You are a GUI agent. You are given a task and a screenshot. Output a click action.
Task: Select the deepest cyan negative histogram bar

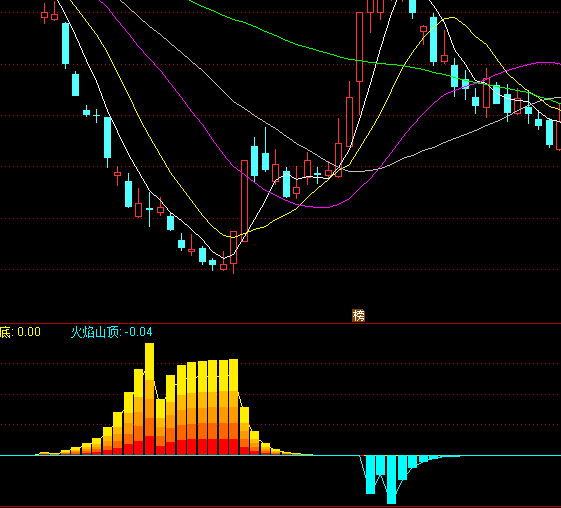point(391,479)
